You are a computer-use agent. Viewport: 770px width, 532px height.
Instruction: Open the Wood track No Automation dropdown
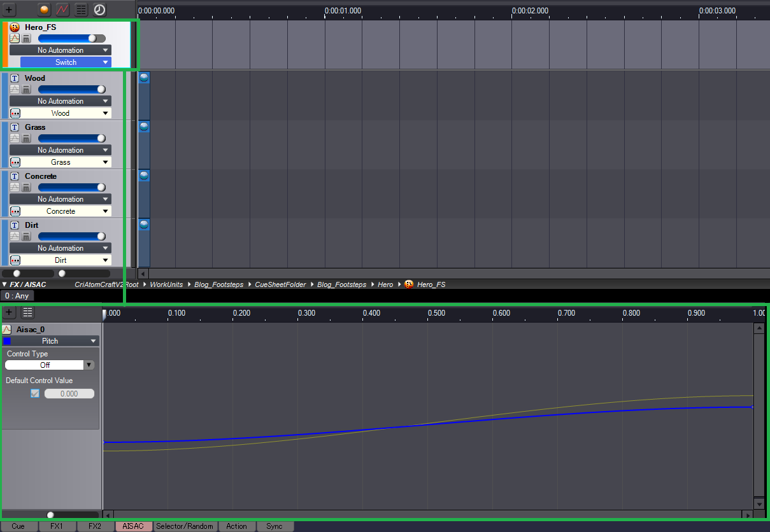point(61,101)
